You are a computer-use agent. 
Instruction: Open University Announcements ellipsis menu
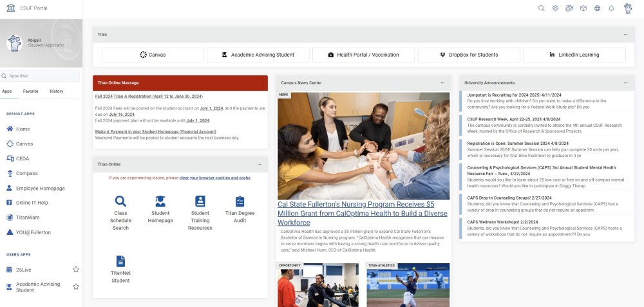coord(625,83)
